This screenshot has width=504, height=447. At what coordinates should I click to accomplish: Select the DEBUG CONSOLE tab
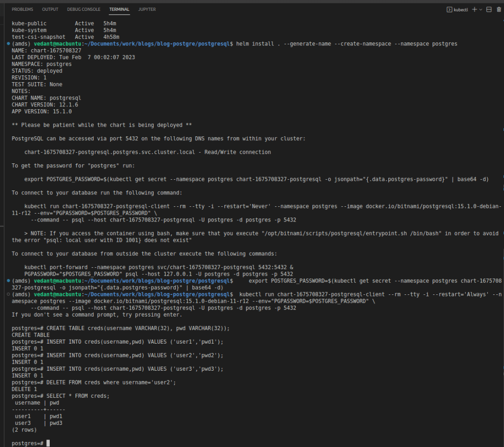point(84,9)
